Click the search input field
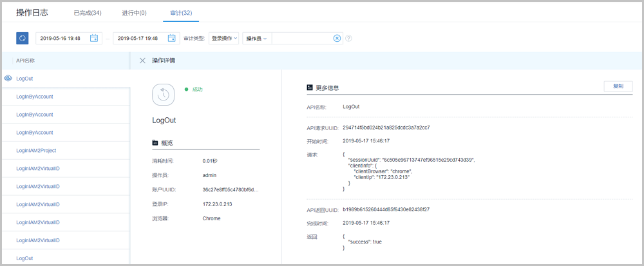Screen dimensions: 644x266 pos(301,39)
